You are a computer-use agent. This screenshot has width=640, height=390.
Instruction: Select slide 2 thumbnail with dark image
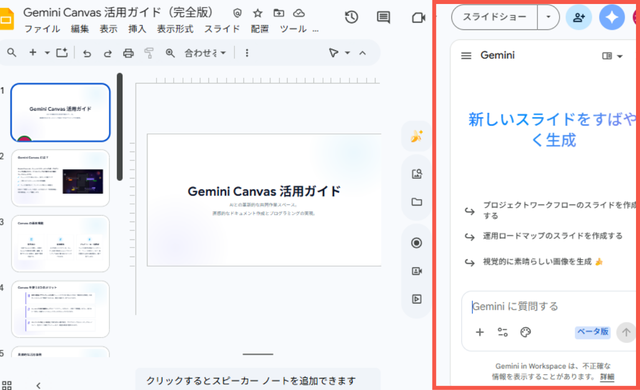click(x=60, y=178)
